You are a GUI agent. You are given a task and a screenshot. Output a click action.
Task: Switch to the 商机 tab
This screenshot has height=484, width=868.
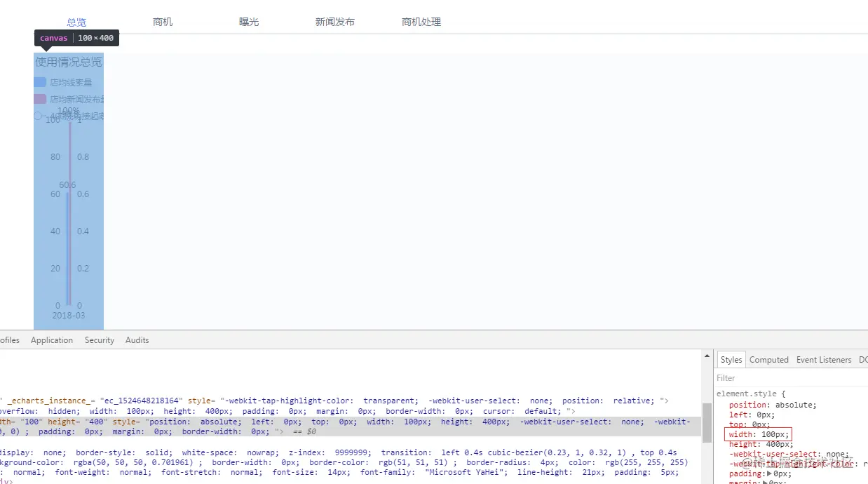pos(163,22)
